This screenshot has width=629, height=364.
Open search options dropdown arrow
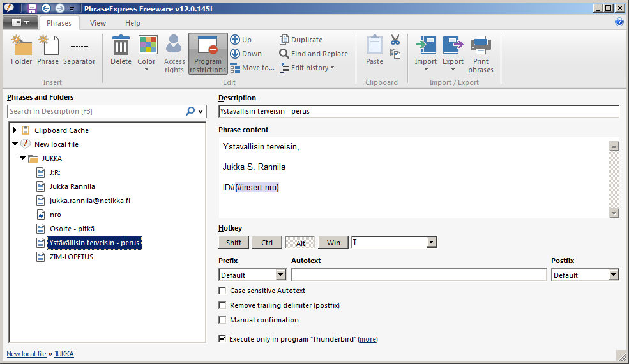click(x=201, y=112)
